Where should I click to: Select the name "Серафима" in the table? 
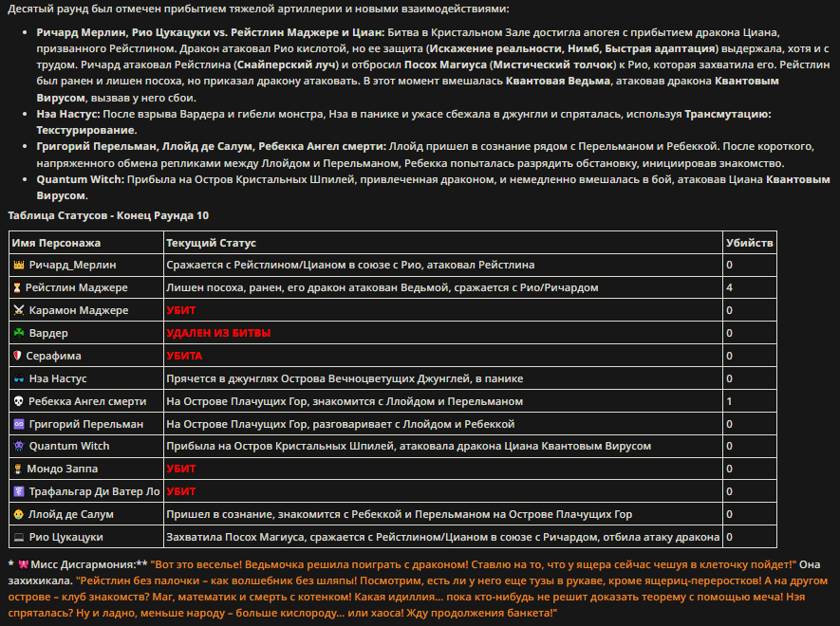click(x=53, y=356)
